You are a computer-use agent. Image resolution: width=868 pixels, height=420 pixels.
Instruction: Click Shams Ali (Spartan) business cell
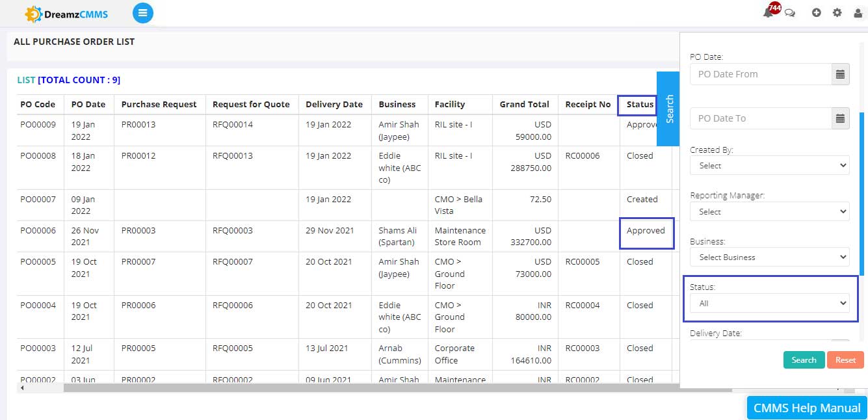399,236
